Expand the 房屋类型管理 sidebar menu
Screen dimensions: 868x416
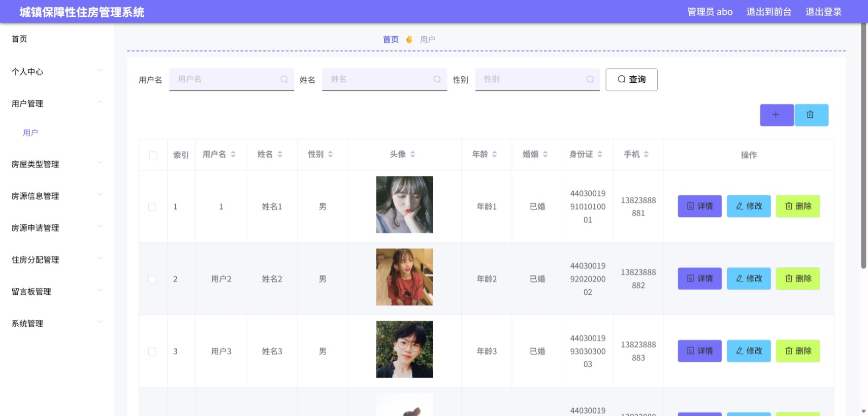[57, 164]
